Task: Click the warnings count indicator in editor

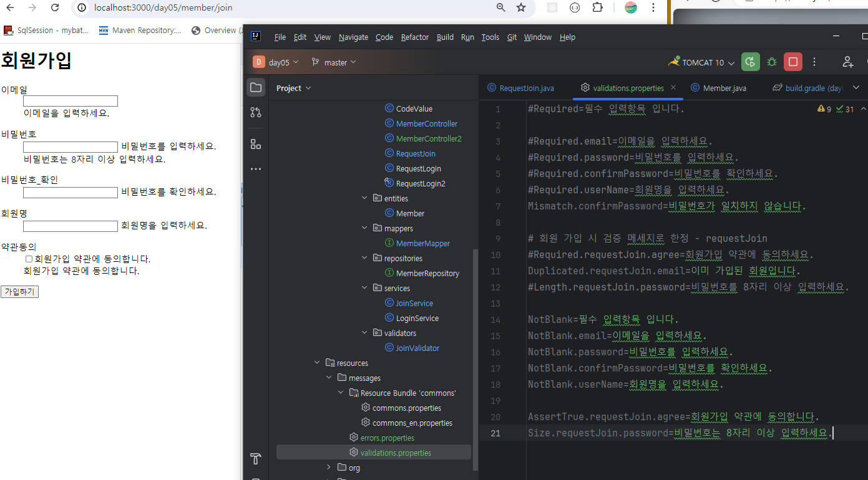Action: click(x=824, y=109)
